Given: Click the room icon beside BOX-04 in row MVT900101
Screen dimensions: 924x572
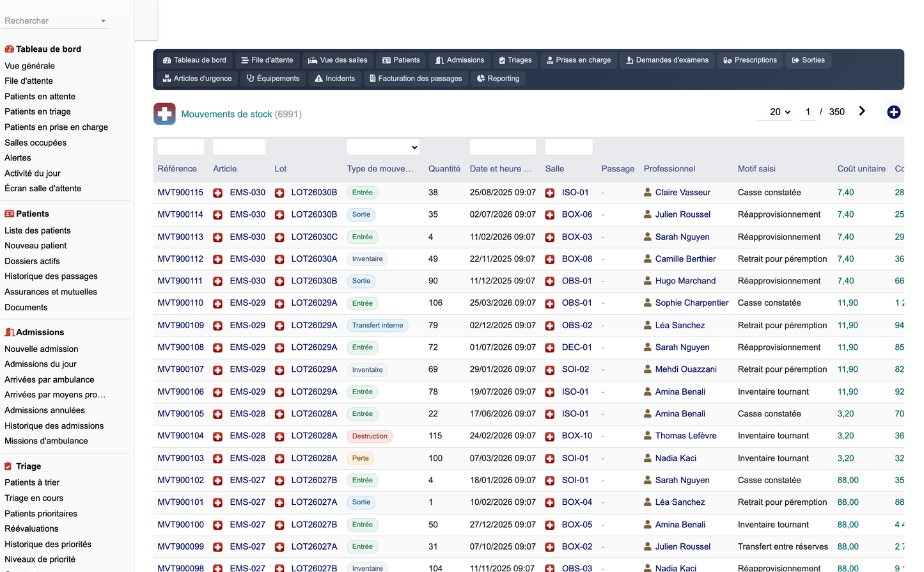Looking at the screenshot, I should pos(550,503).
